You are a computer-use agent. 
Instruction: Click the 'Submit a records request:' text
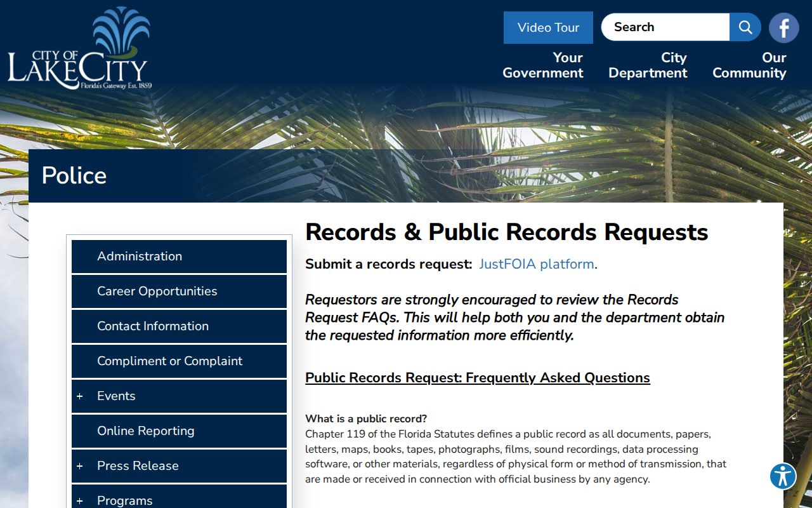pyautogui.click(x=389, y=264)
